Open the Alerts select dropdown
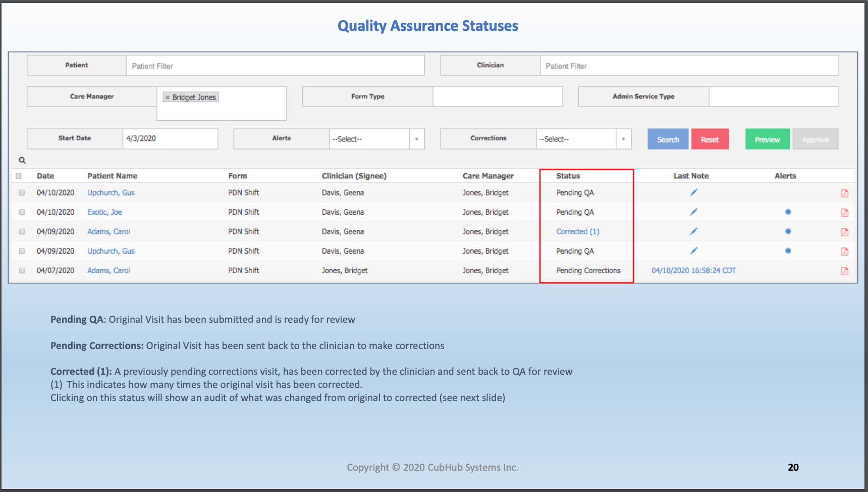The height and width of the screenshot is (492, 868). 376,139
